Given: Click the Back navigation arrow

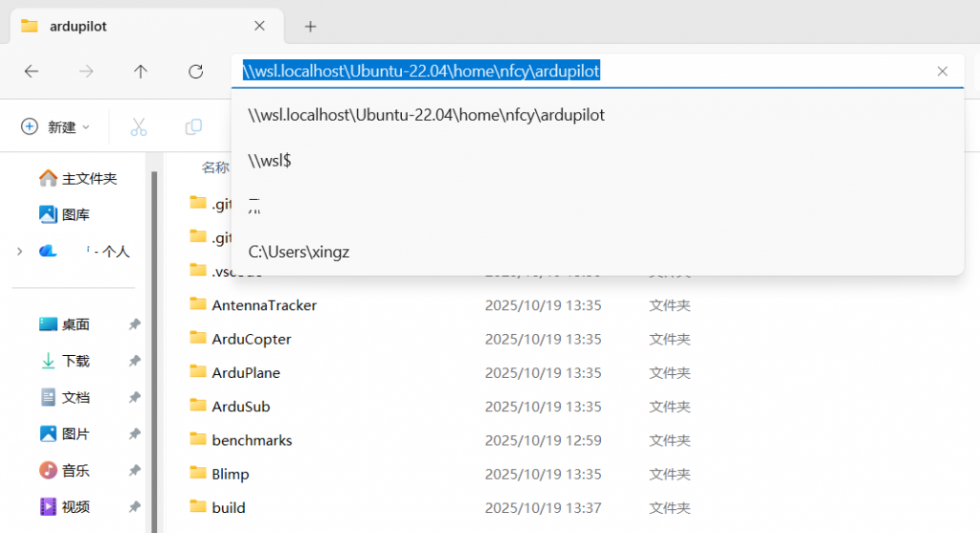Looking at the screenshot, I should (31, 72).
